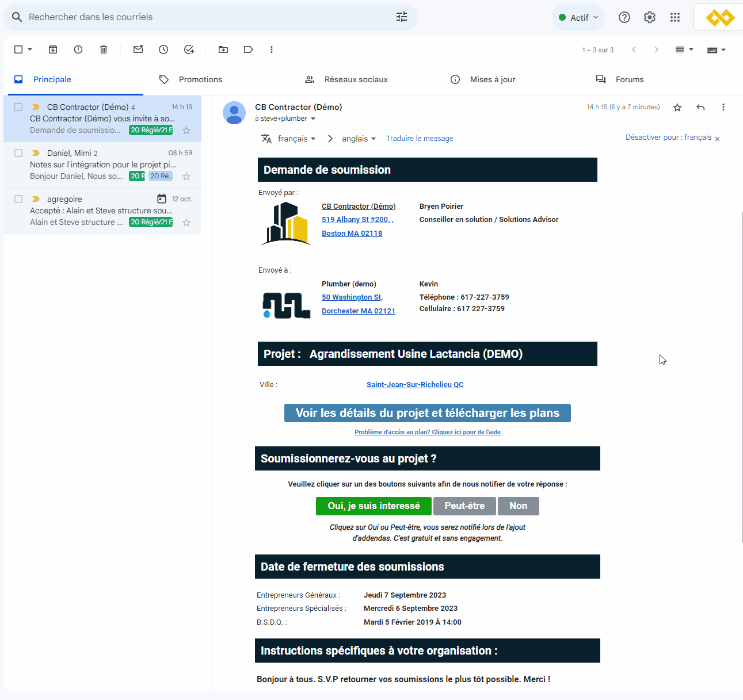Star the Daniel, Mimi email in list

click(186, 177)
